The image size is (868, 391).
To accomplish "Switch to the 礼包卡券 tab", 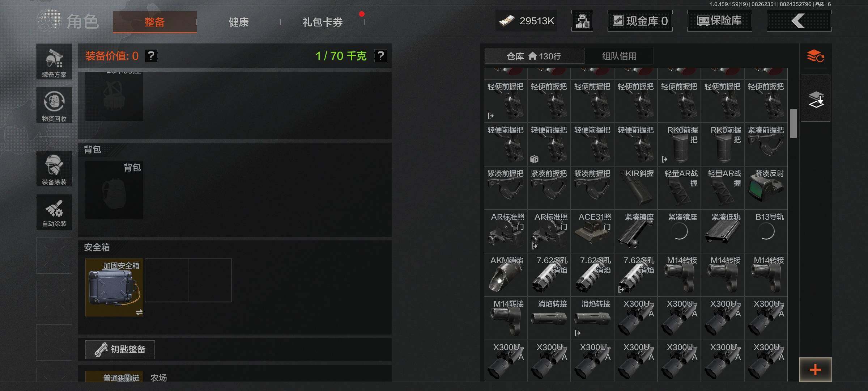I will click(x=322, y=22).
